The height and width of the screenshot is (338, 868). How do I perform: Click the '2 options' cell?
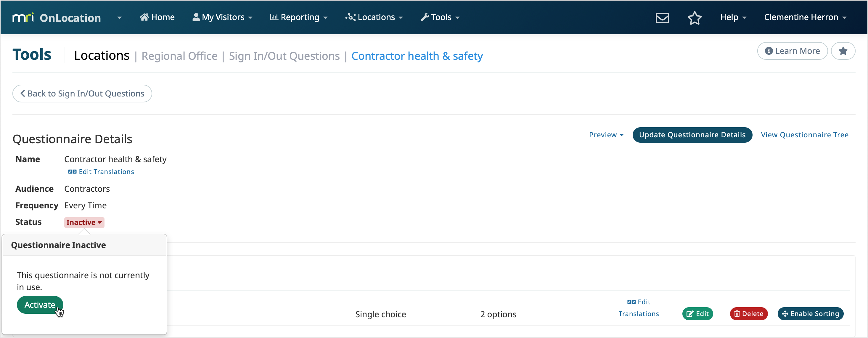point(498,314)
